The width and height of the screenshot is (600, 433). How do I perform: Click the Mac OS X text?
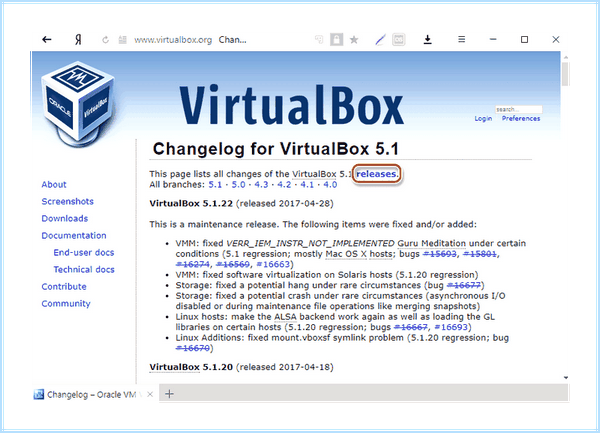[x=346, y=254]
